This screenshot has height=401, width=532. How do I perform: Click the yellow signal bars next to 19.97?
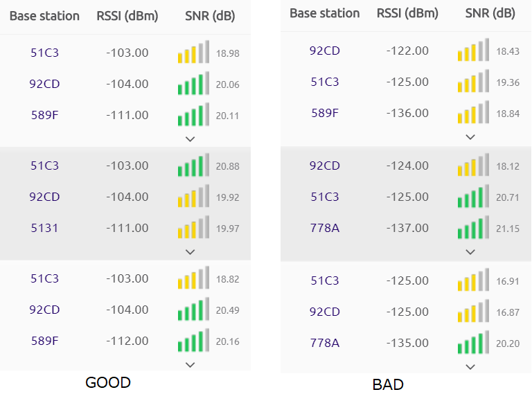(x=193, y=229)
